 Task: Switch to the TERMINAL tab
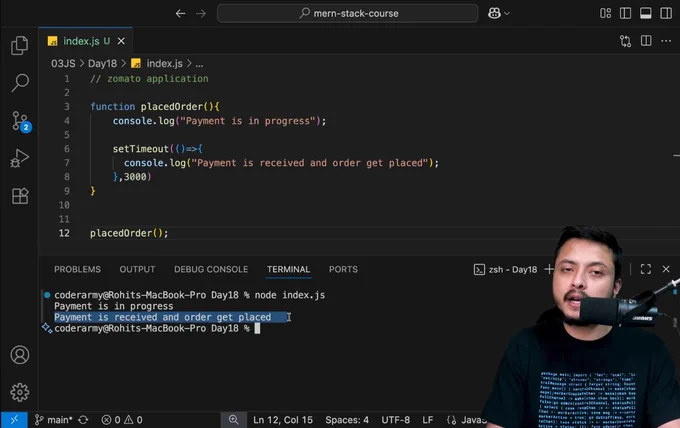[x=288, y=269]
